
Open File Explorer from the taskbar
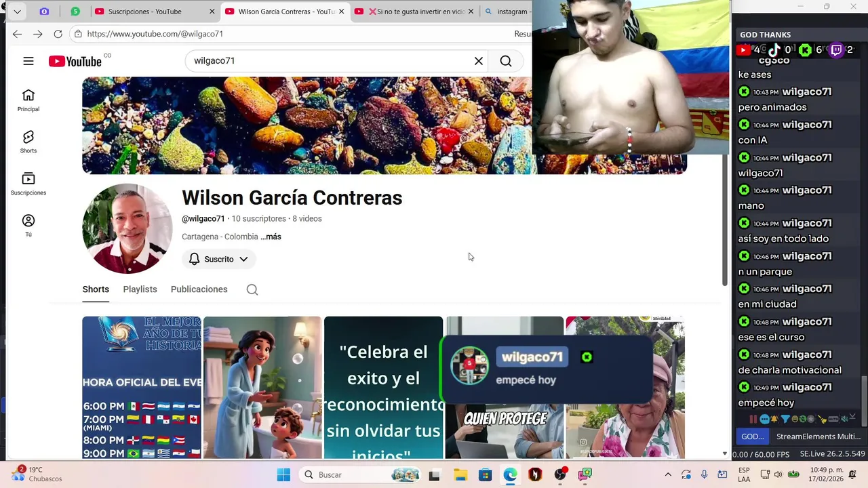(x=460, y=474)
